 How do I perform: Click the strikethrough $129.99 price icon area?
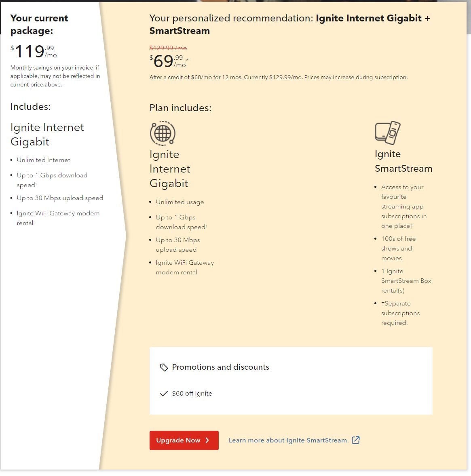coord(168,48)
